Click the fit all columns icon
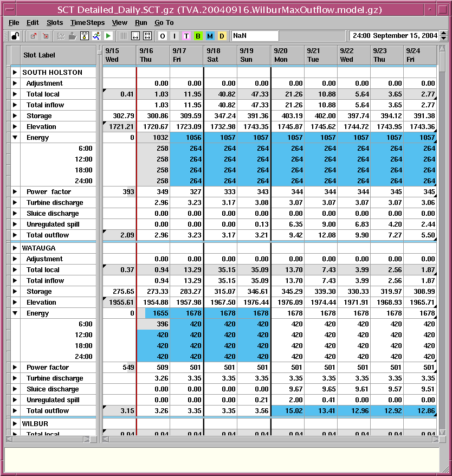 pyautogui.click(x=147, y=36)
